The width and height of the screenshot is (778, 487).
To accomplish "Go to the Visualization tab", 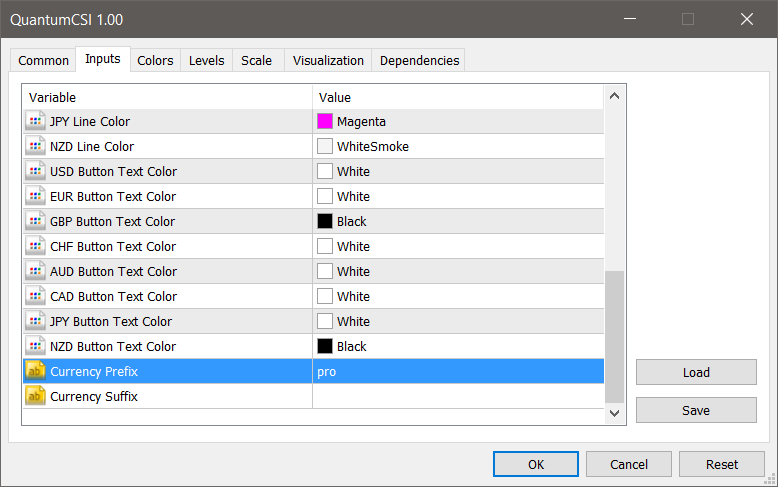I will click(328, 61).
